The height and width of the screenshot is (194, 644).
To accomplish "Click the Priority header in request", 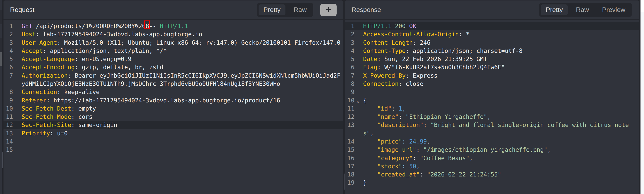I will click(x=36, y=133).
